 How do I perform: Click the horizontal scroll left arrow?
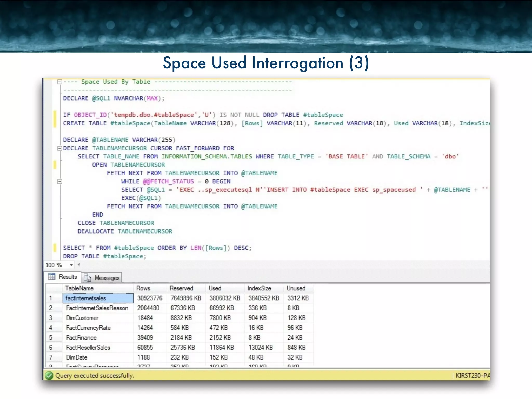(x=79, y=265)
